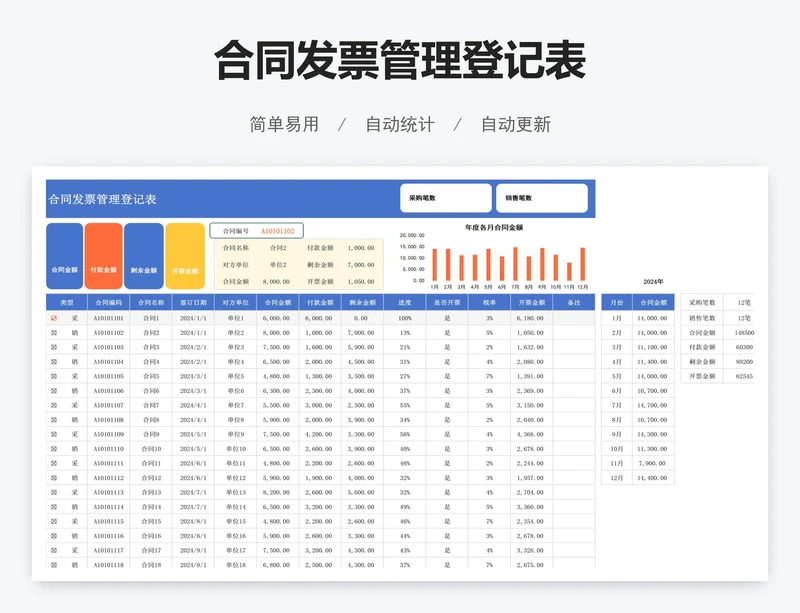The image size is (800, 613).
Task: Select the 合同10 name cell
Action: coord(151,449)
